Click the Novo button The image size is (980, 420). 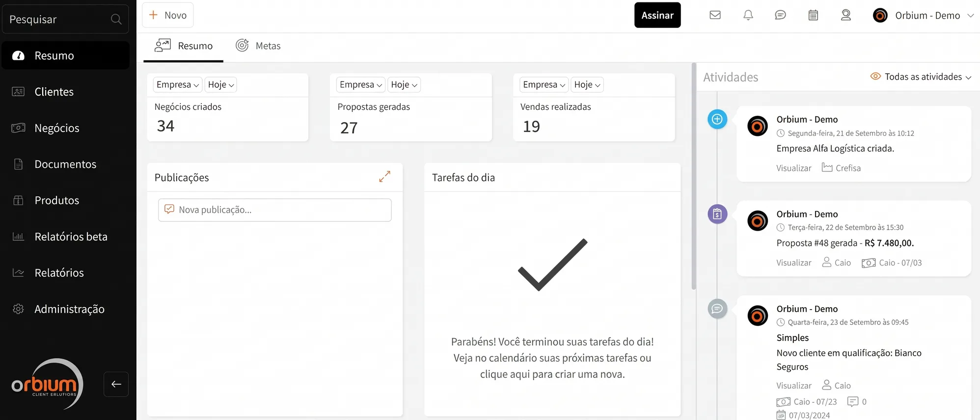point(168,15)
